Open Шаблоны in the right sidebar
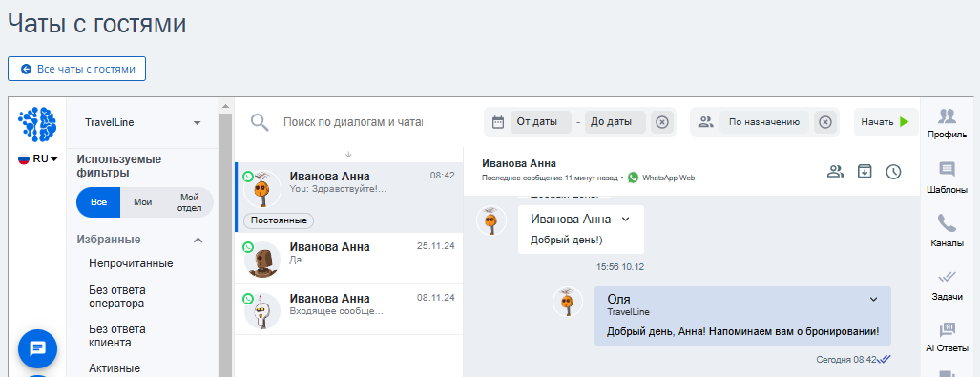 click(947, 178)
